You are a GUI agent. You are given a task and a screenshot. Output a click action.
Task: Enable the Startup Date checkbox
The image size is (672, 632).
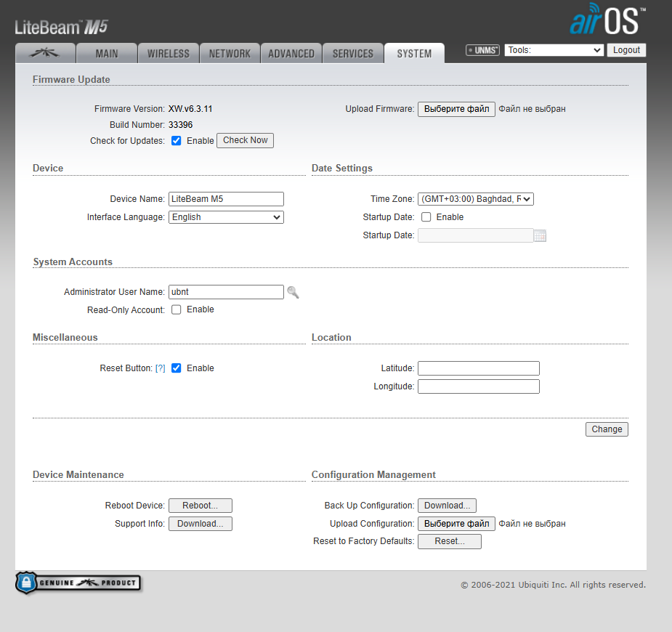426,216
